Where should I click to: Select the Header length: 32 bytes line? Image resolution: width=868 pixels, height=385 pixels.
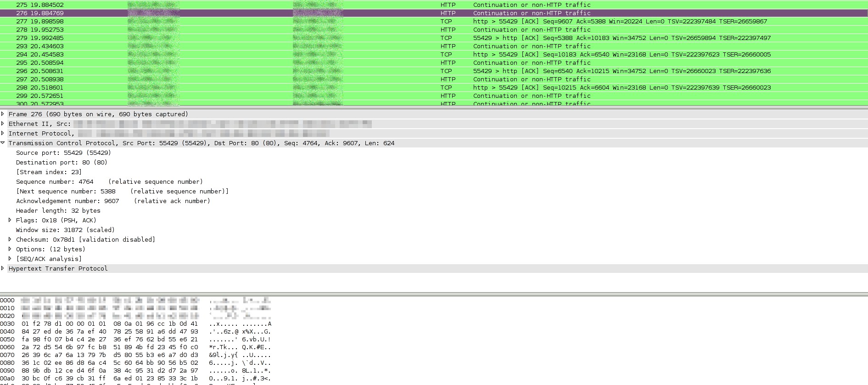[x=58, y=210]
